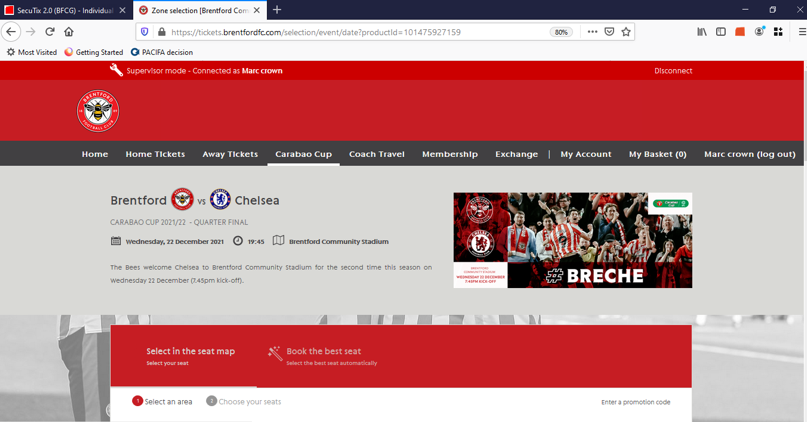Click the supervisor mode wrench icon
This screenshot has width=807, height=422.
click(116, 70)
